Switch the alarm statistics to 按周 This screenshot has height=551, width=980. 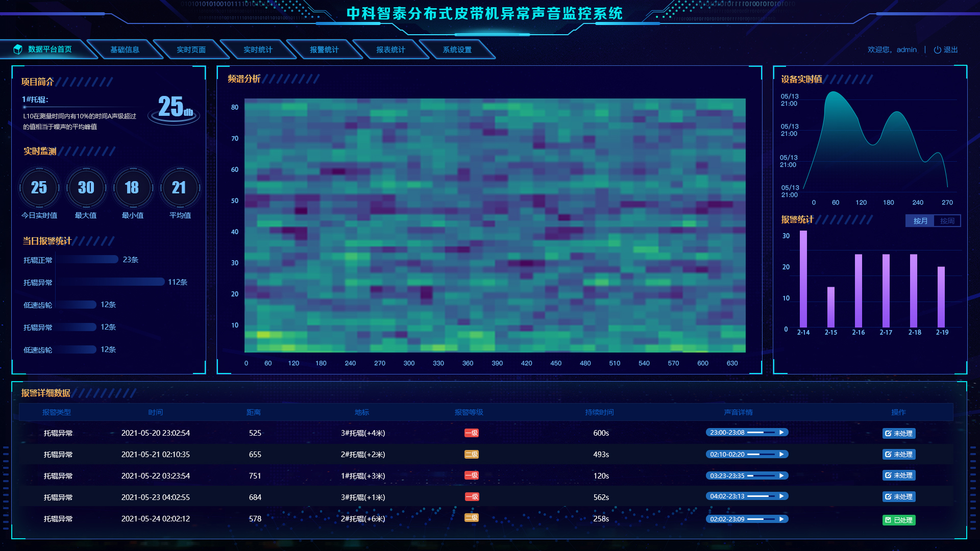point(947,221)
